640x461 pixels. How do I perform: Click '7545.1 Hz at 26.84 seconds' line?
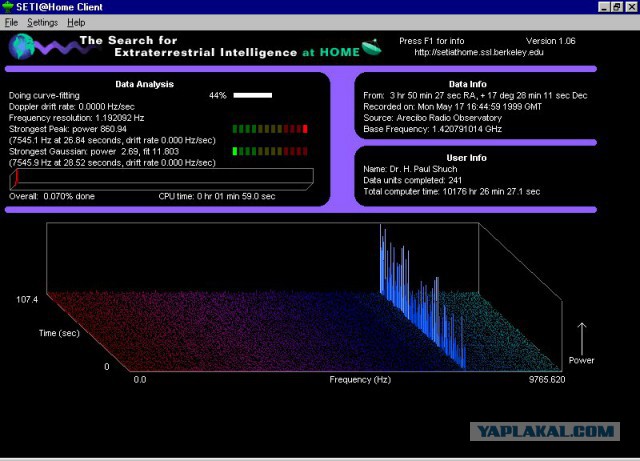pos(112,140)
